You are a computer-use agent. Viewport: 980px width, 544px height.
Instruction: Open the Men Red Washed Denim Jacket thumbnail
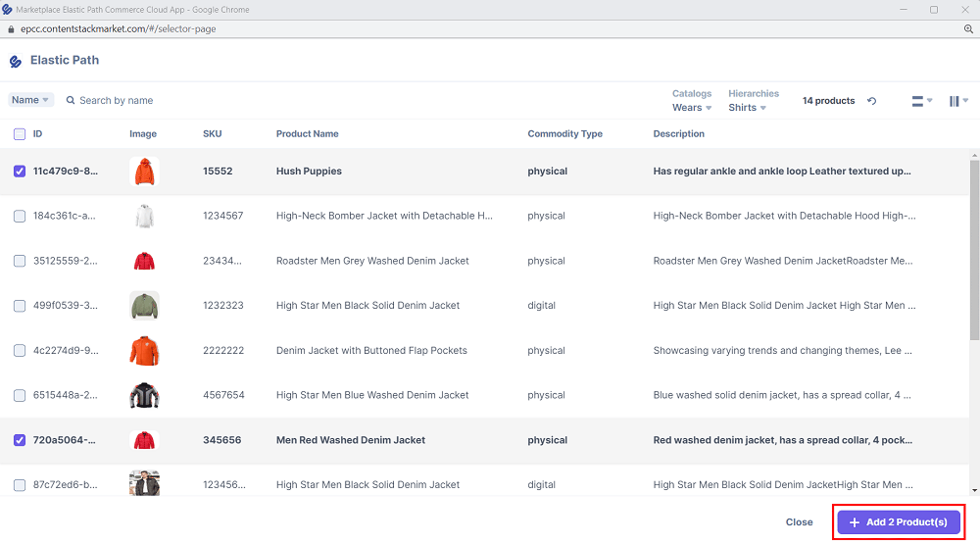point(144,440)
